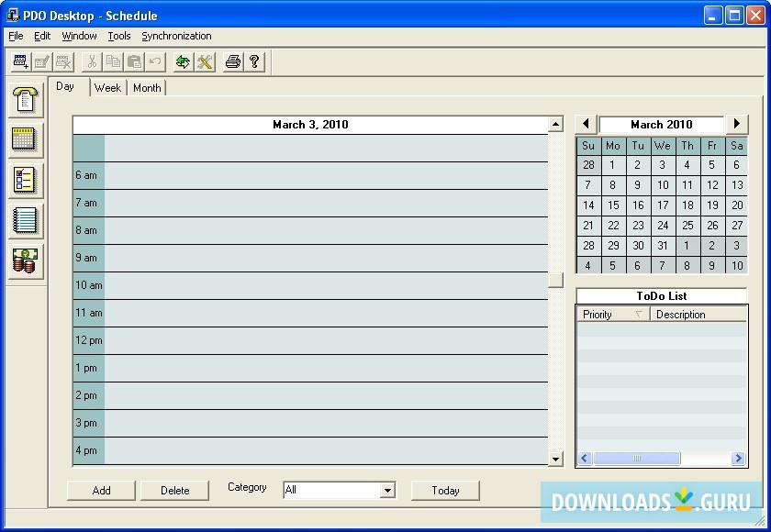
Task: Open the Expenses view from sidebar
Action: pos(25,261)
